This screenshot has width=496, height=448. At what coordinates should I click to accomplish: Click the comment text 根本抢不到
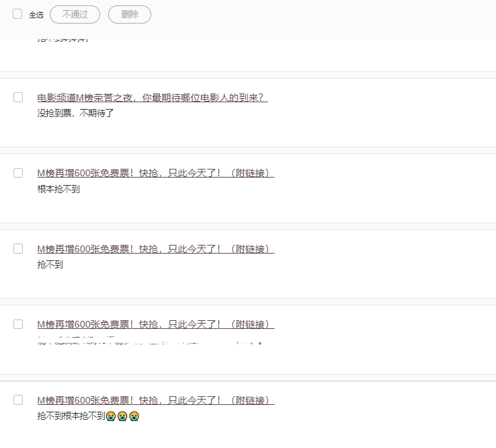coord(58,189)
